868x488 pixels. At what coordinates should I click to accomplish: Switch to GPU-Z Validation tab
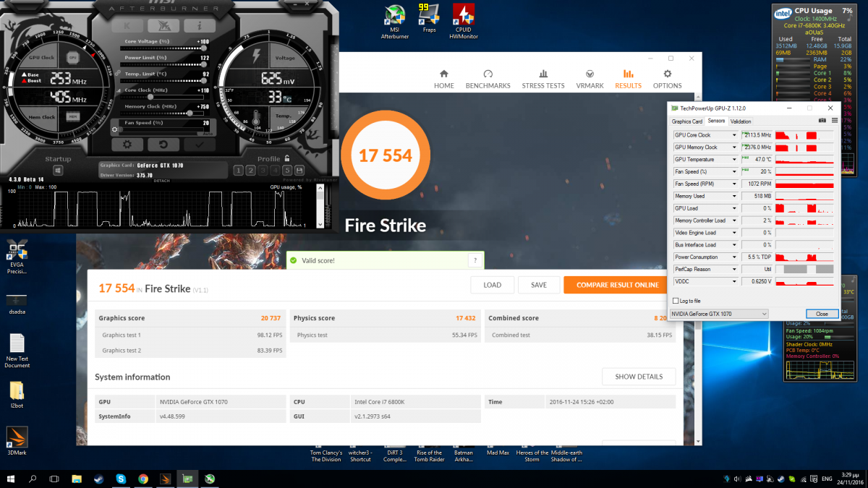(741, 121)
